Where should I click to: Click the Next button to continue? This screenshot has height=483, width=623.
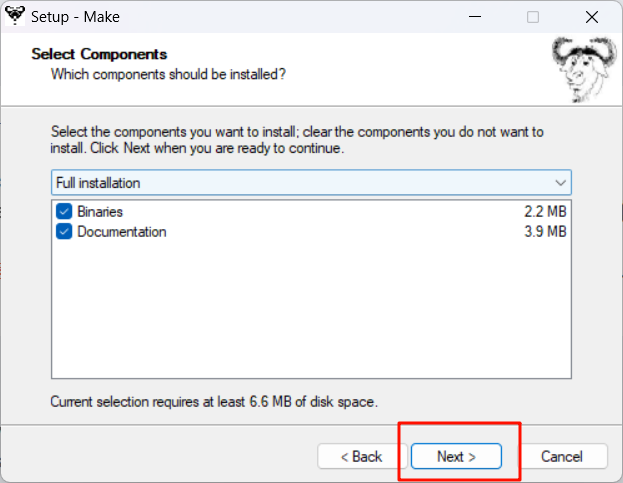click(x=456, y=456)
